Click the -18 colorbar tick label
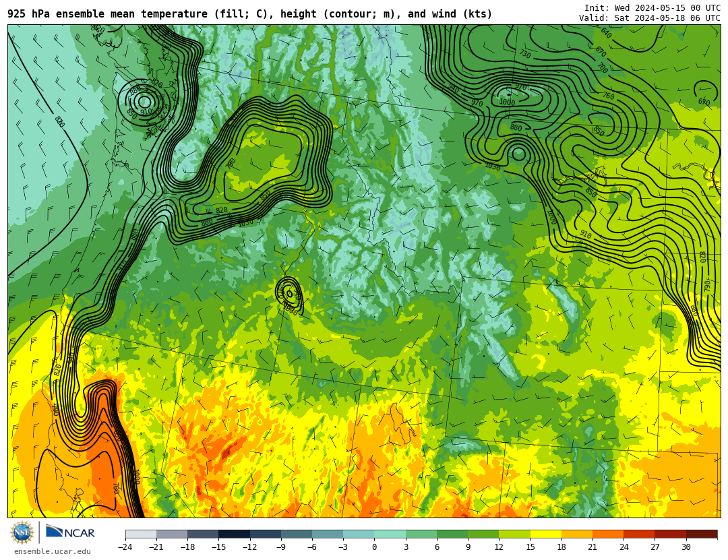Screen dimensions: 728x560 click(187, 547)
